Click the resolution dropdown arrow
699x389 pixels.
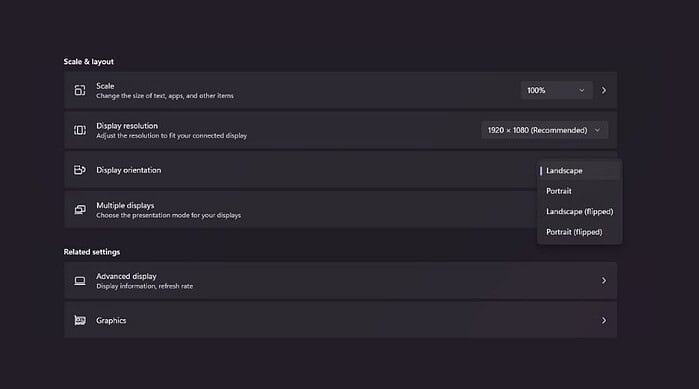(597, 130)
